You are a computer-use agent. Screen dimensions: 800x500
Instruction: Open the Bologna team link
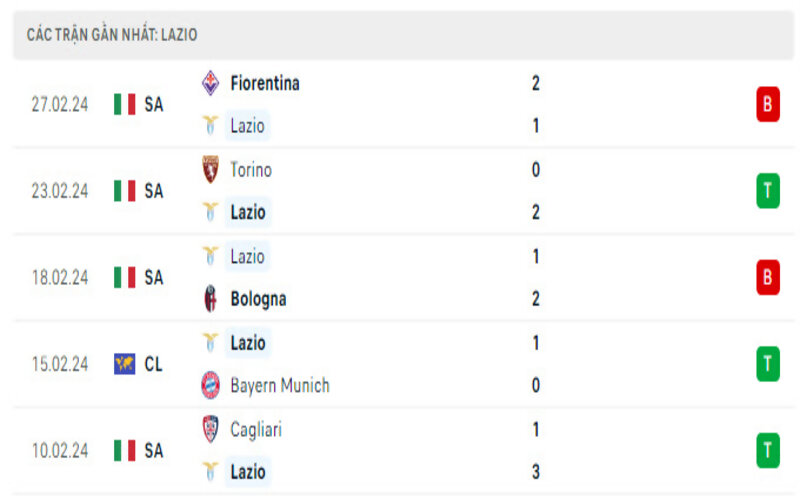pyautogui.click(x=258, y=298)
